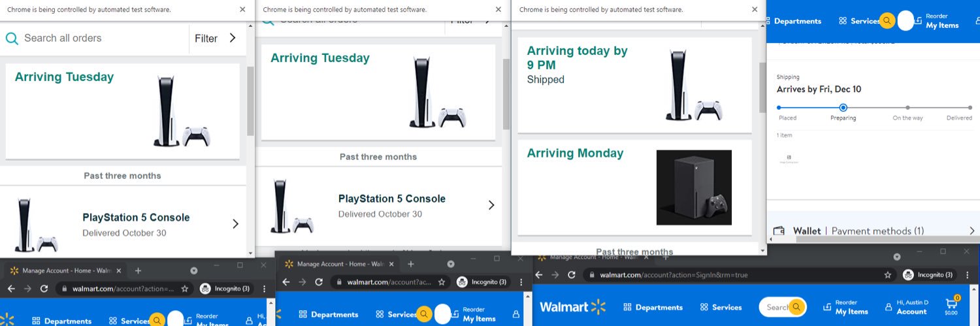This screenshot has width=980, height=326.
Task: Open the three-dot menu in bottom-right Chrome
Action: coord(968,275)
